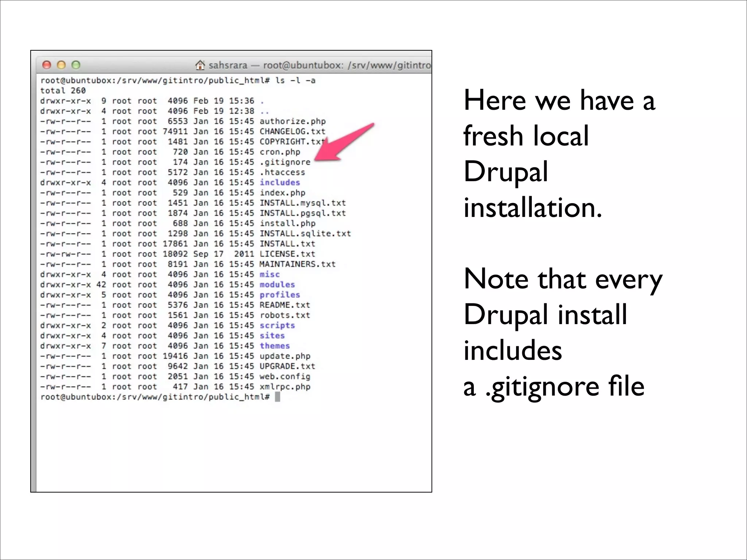Click the update.php file name
Image resolution: width=747 pixels, height=560 pixels.
[x=285, y=356]
